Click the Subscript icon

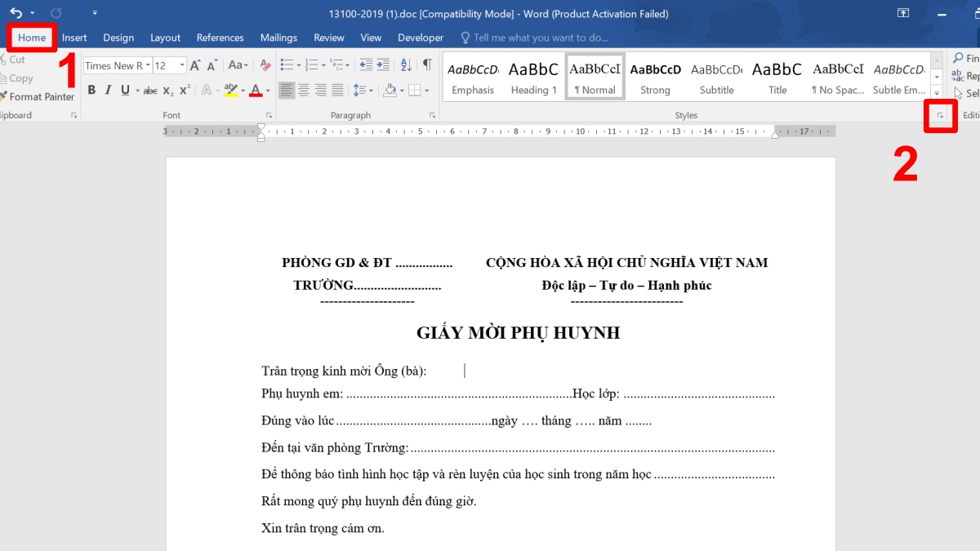click(167, 91)
